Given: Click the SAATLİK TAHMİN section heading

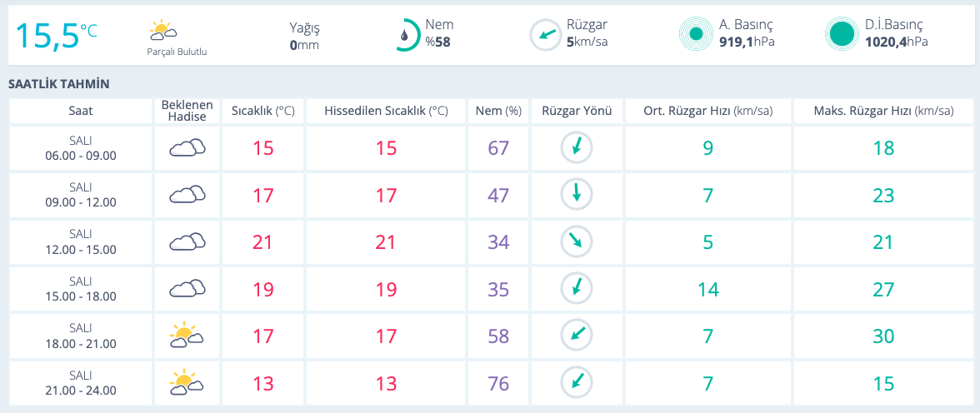Looking at the screenshot, I should coord(58,84).
